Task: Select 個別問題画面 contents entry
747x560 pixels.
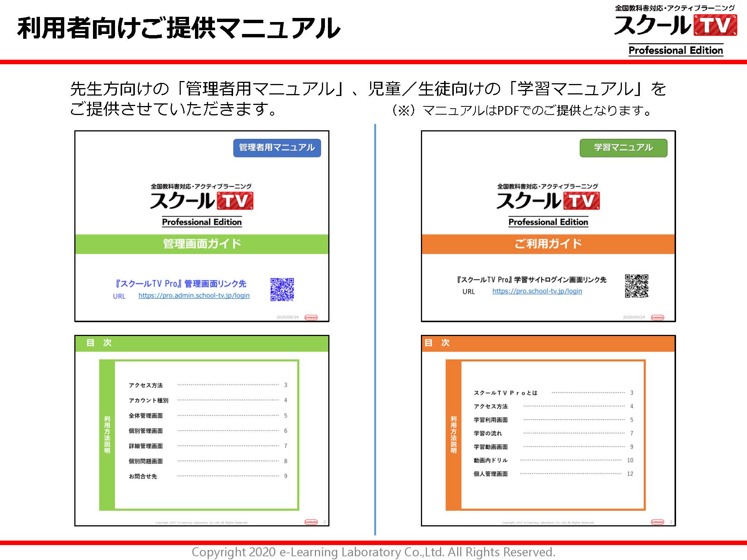Action: [x=146, y=461]
